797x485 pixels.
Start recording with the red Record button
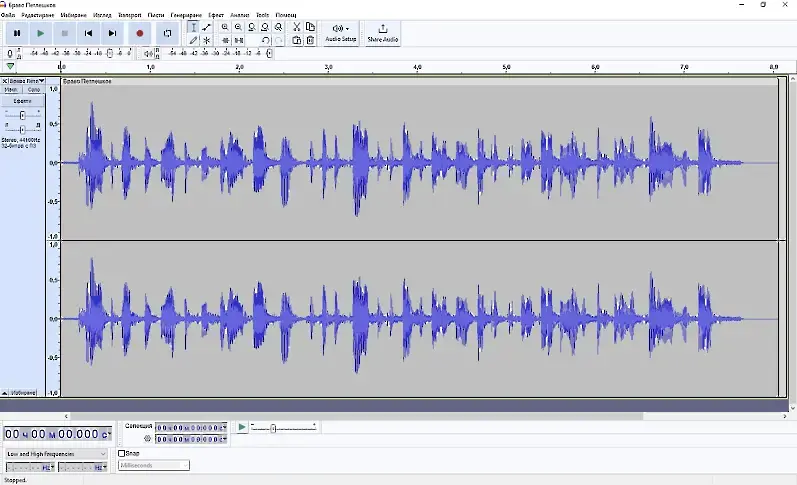pos(140,34)
